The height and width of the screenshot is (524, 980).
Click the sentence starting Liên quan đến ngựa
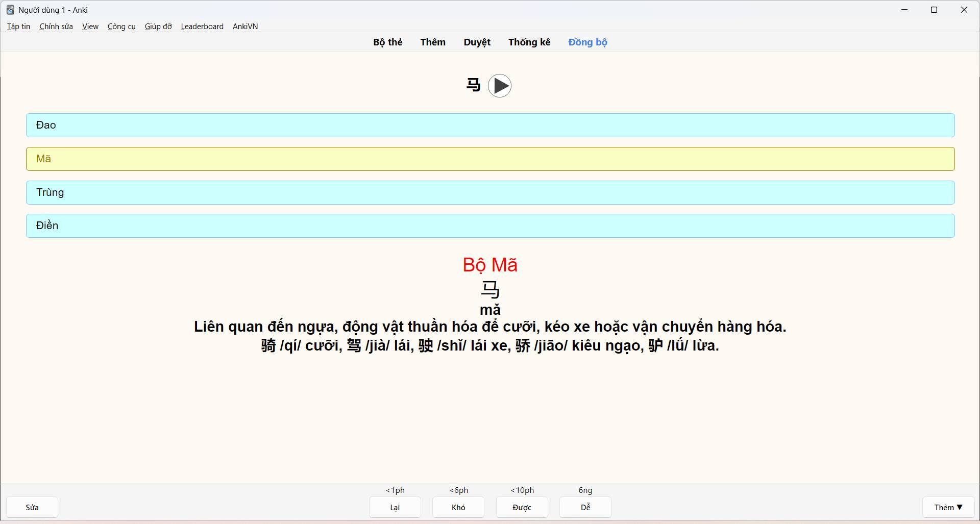pos(490,327)
